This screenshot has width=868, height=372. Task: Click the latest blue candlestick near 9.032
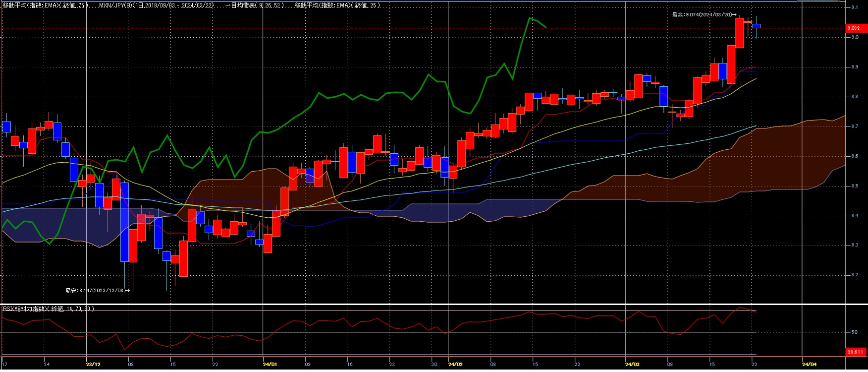(757, 26)
